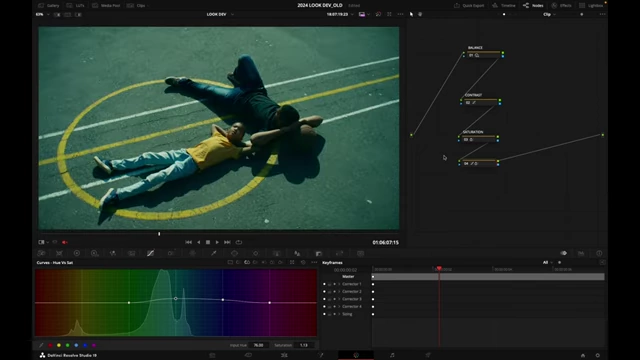Switch to the Fairlight page tab
Viewport: 640px width, 360px height.
pos(392,355)
